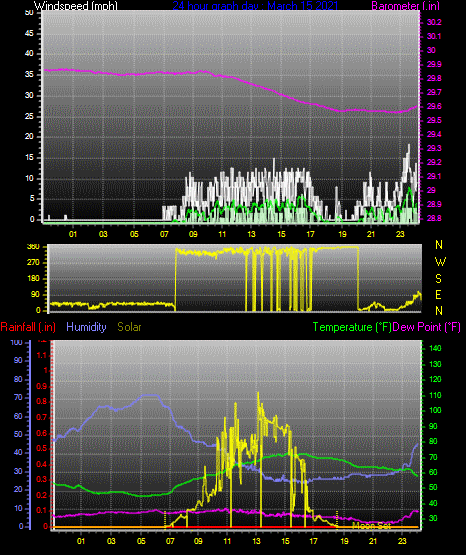Click wind direction scale value 270

pyautogui.click(x=33, y=263)
